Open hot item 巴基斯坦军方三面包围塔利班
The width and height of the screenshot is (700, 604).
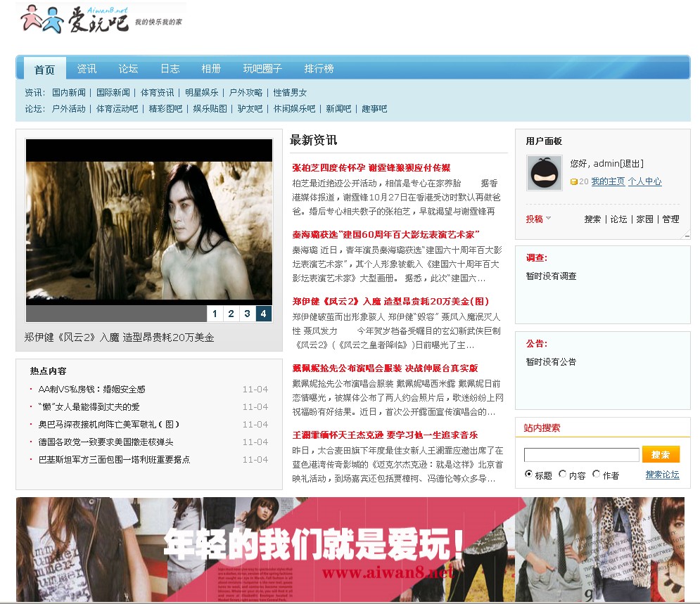point(114,459)
